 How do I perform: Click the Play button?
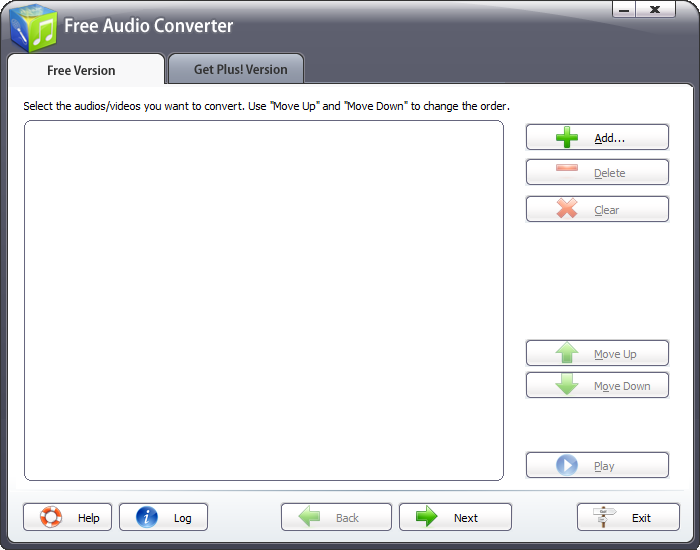tap(597, 465)
